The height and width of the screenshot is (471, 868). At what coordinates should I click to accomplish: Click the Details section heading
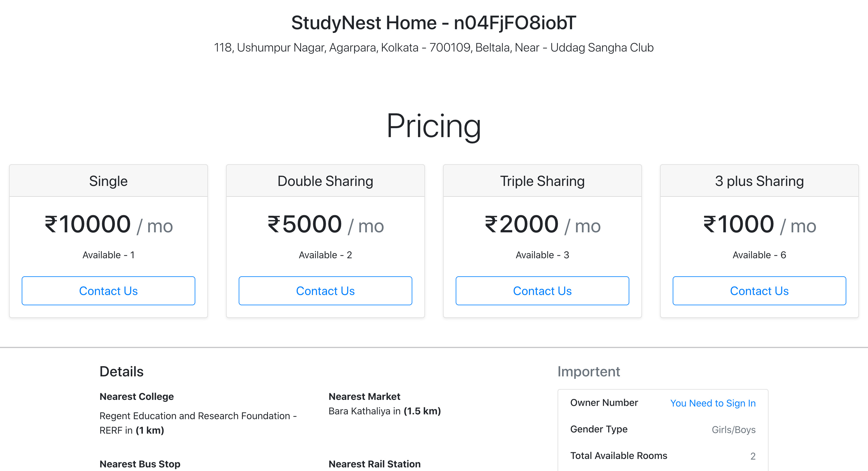click(121, 372)
